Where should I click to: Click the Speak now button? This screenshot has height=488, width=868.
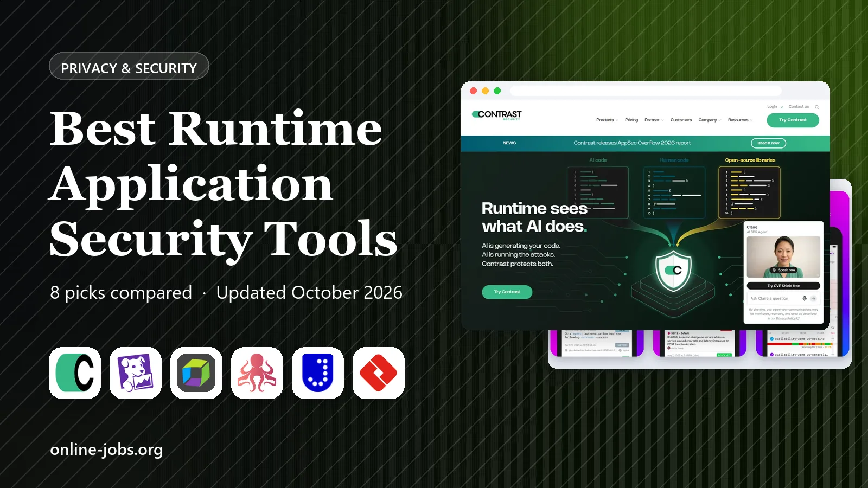(783, 270)
